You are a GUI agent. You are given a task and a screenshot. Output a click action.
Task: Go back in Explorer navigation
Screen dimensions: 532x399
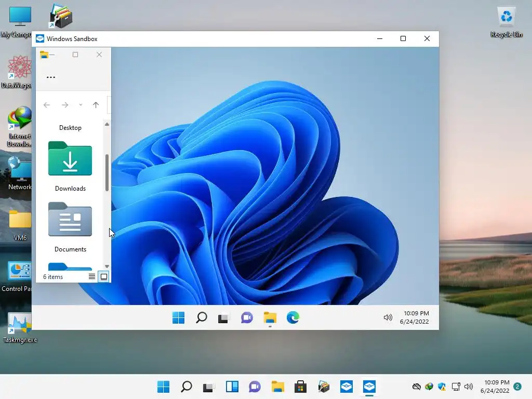pos(47,105)
